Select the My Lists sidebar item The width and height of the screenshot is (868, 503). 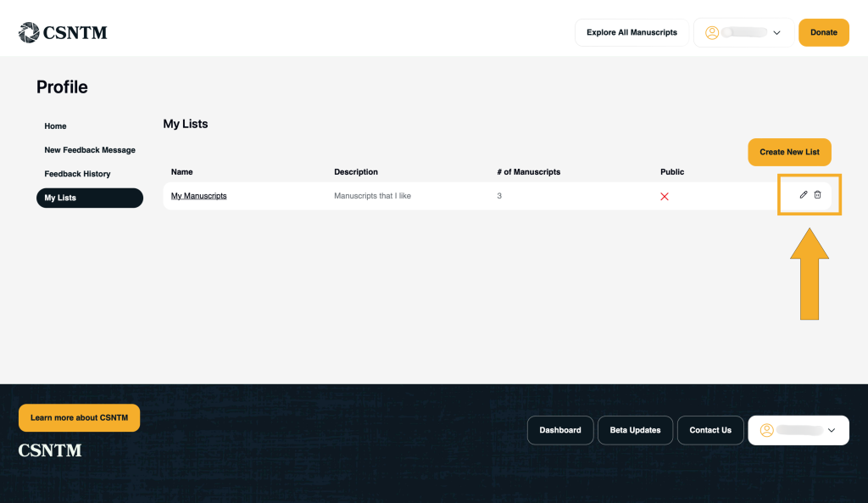tap(89, 198)
